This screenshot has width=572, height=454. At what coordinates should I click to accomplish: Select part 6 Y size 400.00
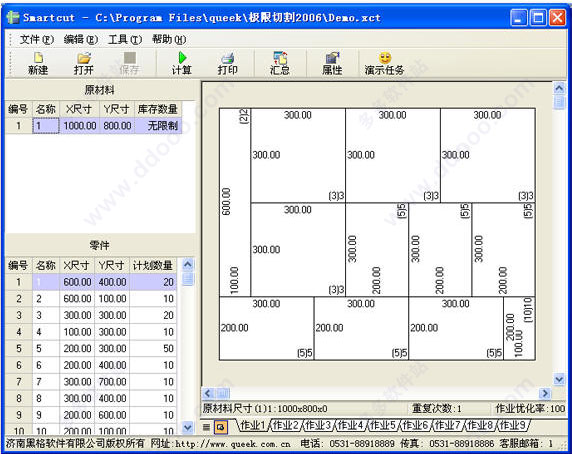(x=112, y=365)
